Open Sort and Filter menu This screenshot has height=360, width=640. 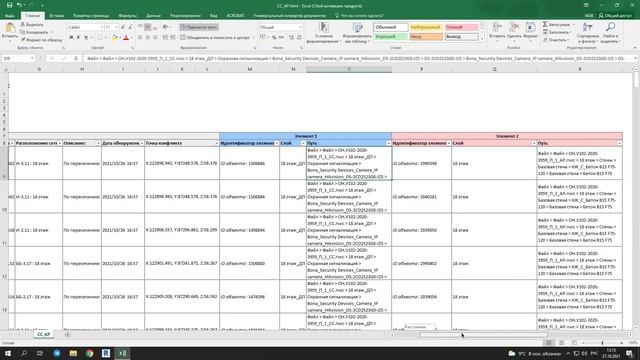(588, 33)
